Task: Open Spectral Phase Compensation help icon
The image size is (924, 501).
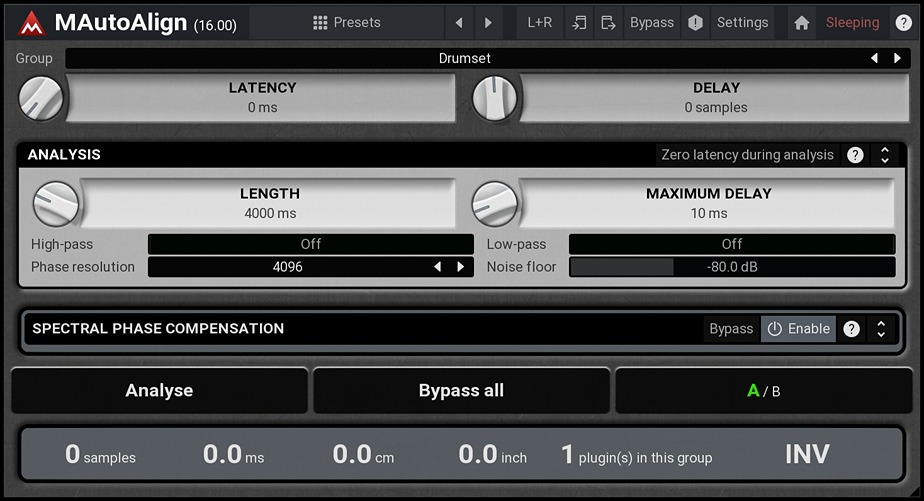Action: [x=852, y=329]
